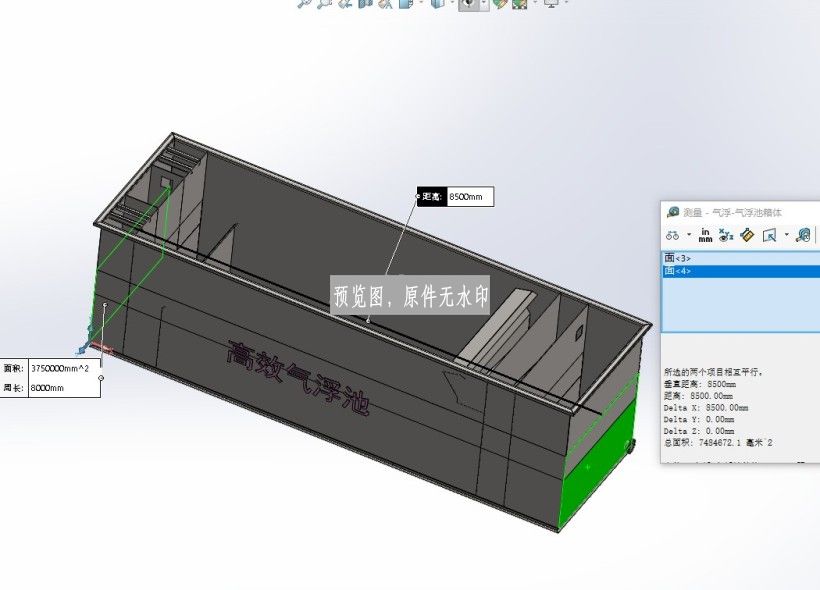
Task: Click the Measure dialog title bar icon
Action: click(673, 212)
